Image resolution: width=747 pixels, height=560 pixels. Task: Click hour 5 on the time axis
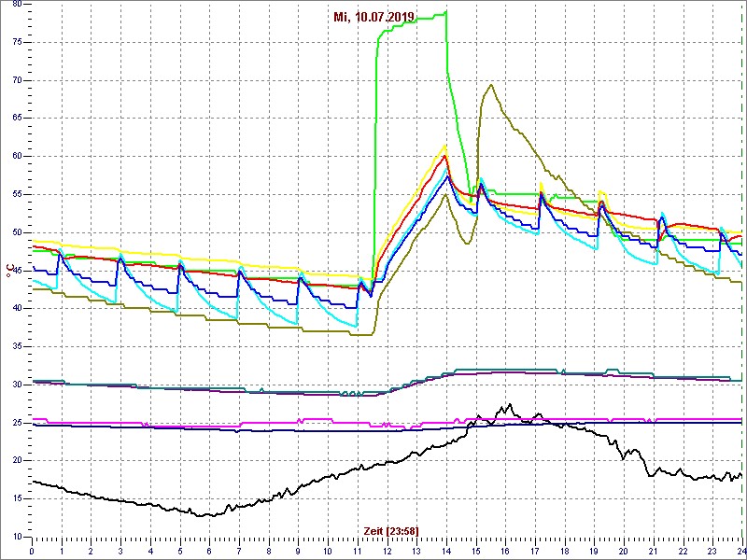click(x=179, y=552)
